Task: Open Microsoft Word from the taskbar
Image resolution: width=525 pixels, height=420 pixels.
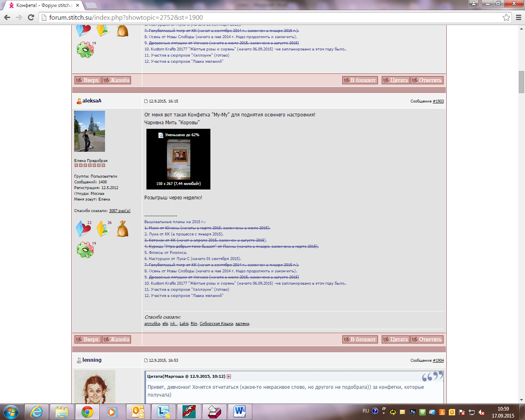Action: point(239,411)
